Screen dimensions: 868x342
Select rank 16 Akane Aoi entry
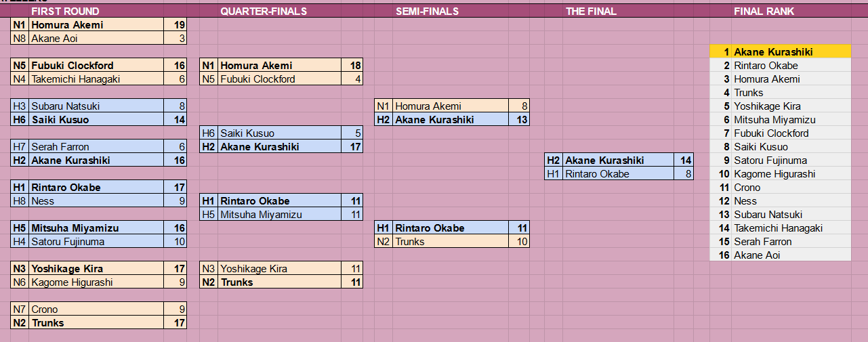pyautogui.click(x=781, y=255)
